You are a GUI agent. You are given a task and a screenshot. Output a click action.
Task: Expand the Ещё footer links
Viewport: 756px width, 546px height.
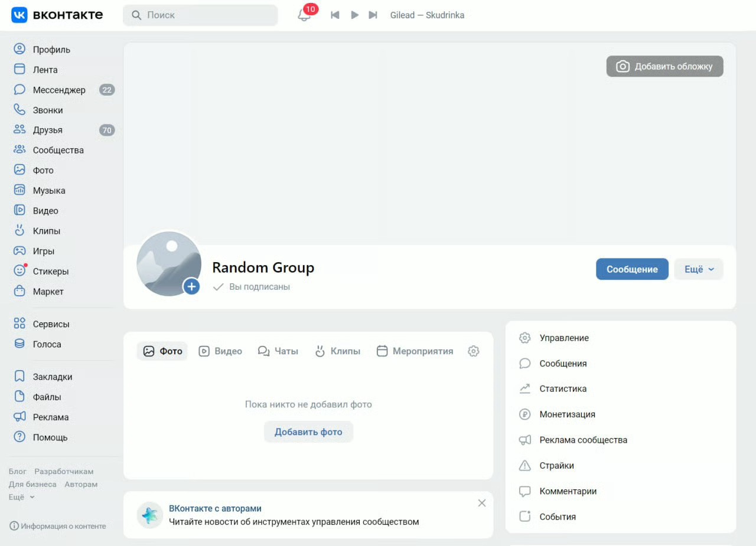coord(21,497)
